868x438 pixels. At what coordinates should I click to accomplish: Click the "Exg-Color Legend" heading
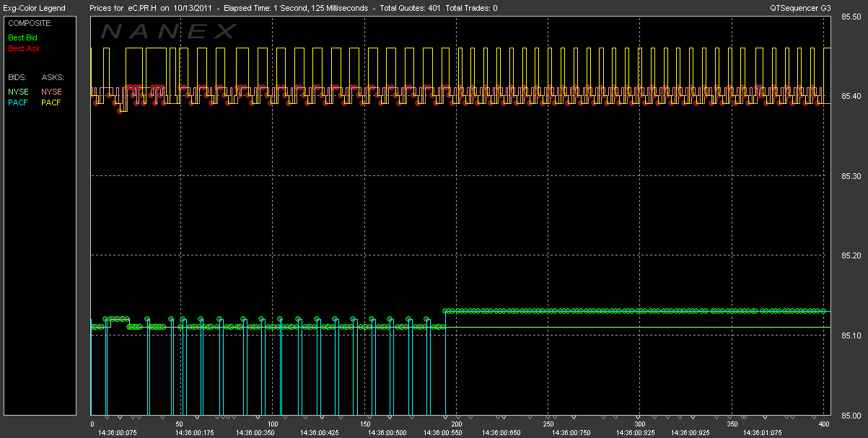(34, 8)
